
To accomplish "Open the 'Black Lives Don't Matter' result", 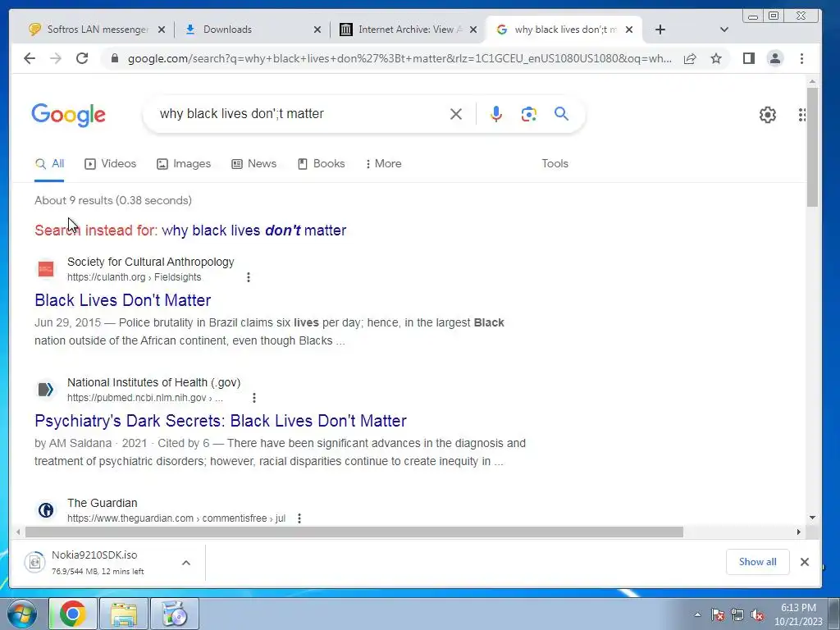I will 123,300.
